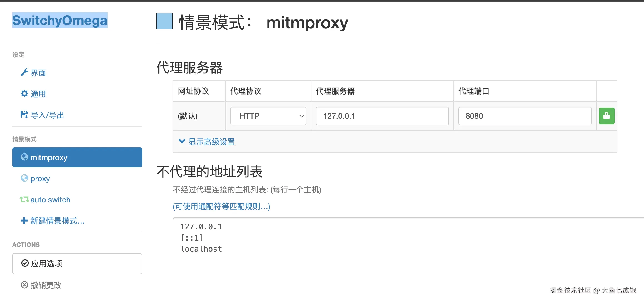Click the auto switch arrows icon
Viewport: 644px width, 302px height.
[24, 199]
